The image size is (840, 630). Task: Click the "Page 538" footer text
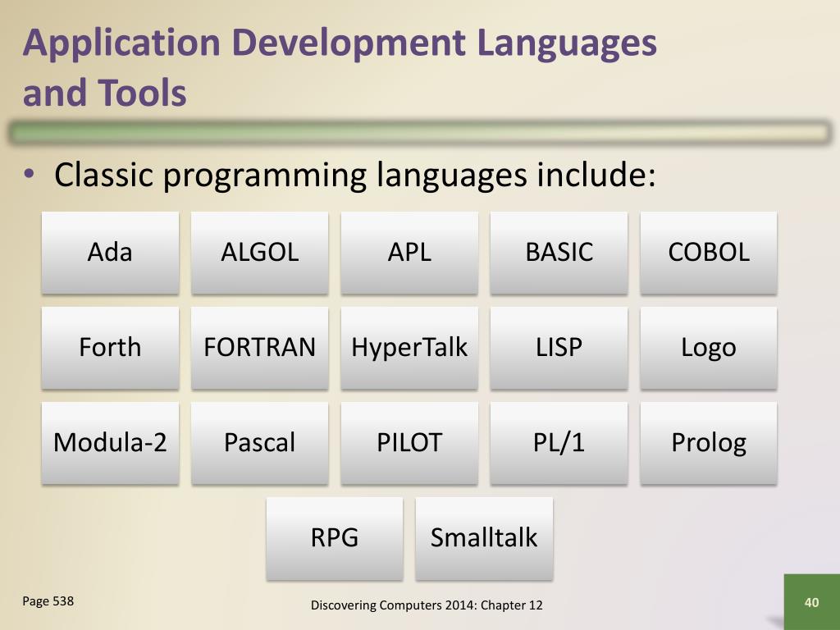[48, 601]
